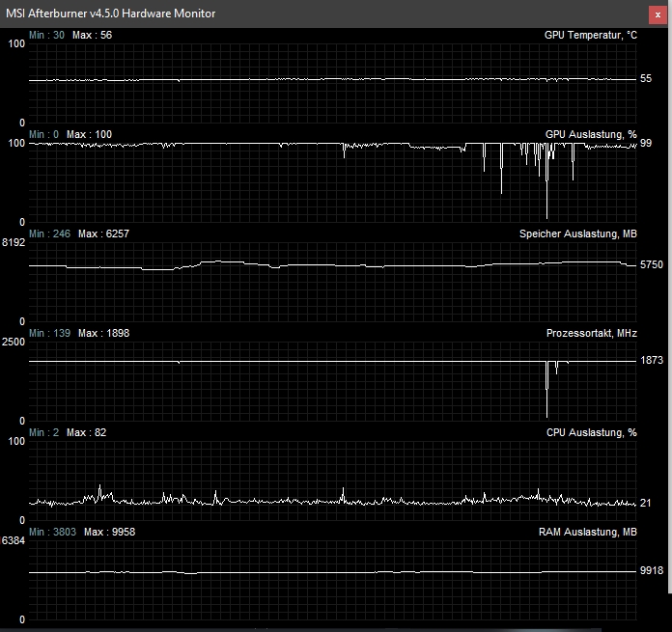Viewport: 672px width, 632px height.
Task: Click the GPU temperature Max : 56 value
Action: point(92,35)
